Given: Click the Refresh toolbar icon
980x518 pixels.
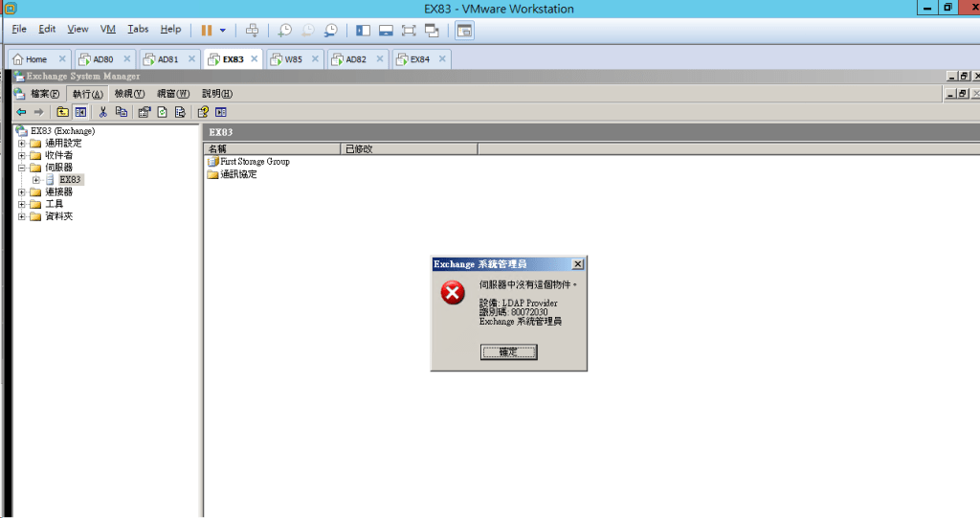Looking at the screenshot, I should [163, 112].
